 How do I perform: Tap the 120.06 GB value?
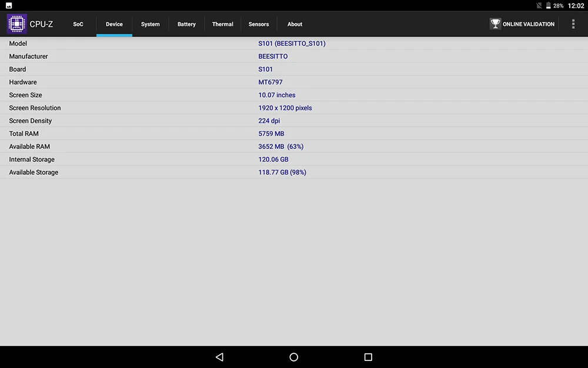click(x=273, y=160)
